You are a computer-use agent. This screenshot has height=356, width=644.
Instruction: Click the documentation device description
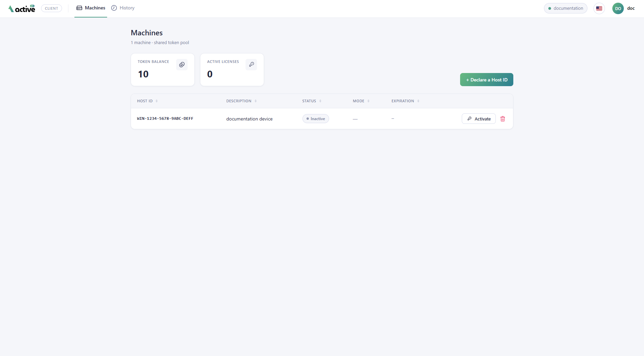pos(249,119)
